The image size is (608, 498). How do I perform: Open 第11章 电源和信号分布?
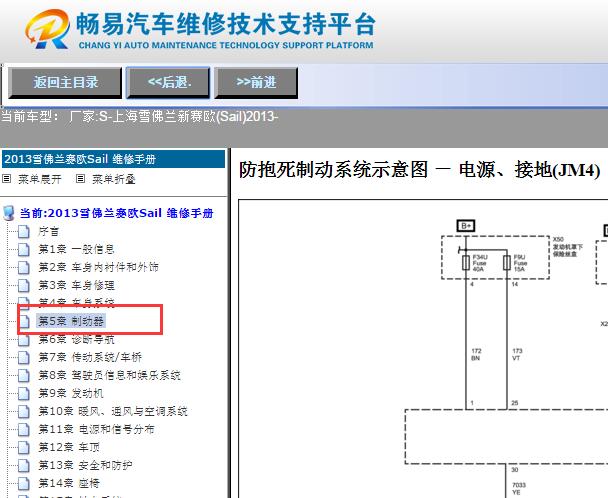click(x=96, y=429)
